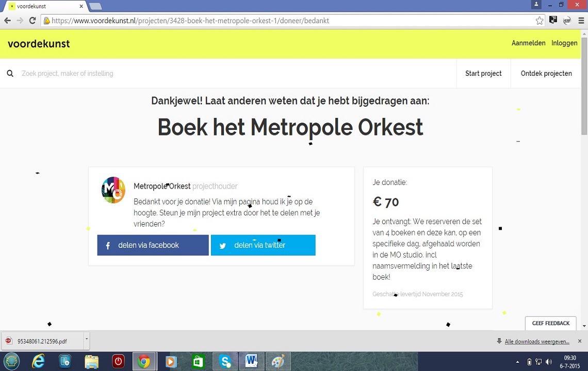Click the taskbar clock showing 09:30
Image resolution: width=588 pixels, height=371 pixels.
point(569,362)
